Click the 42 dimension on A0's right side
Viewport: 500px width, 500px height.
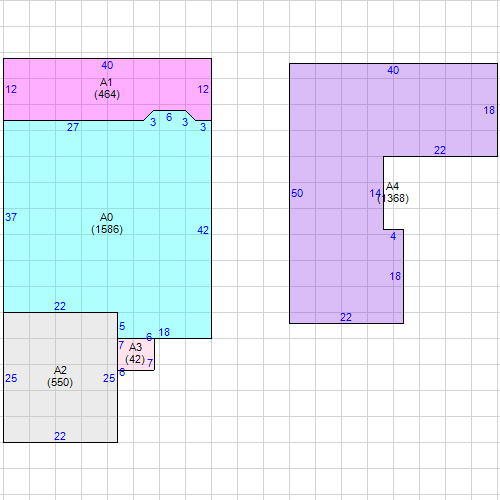[x=203, y=230]
